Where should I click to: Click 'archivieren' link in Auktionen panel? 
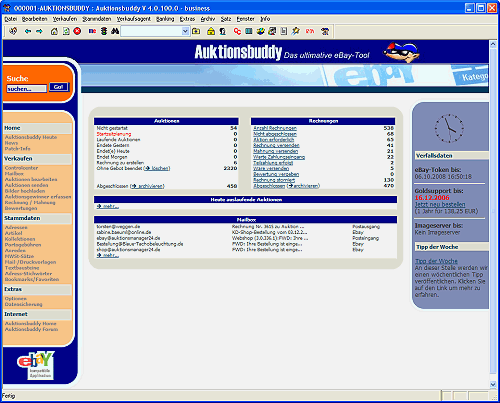click(151, 186)
